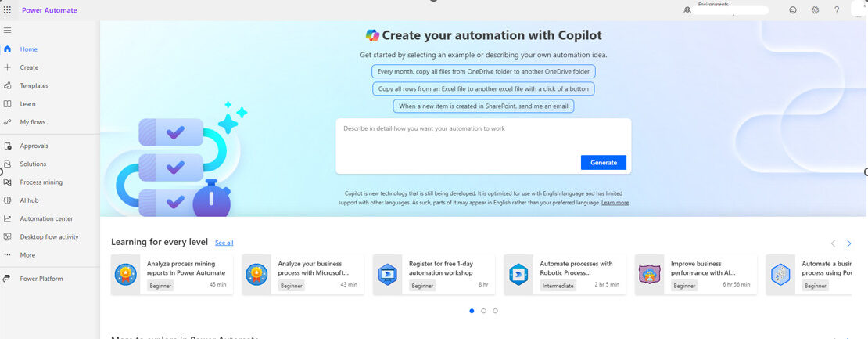
Task: Select the first carousel page dot
Action: tap(472, 311)
